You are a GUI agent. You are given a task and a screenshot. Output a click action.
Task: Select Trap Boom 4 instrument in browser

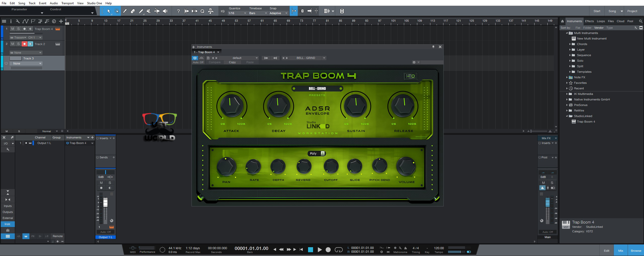[x=586, y=122]
